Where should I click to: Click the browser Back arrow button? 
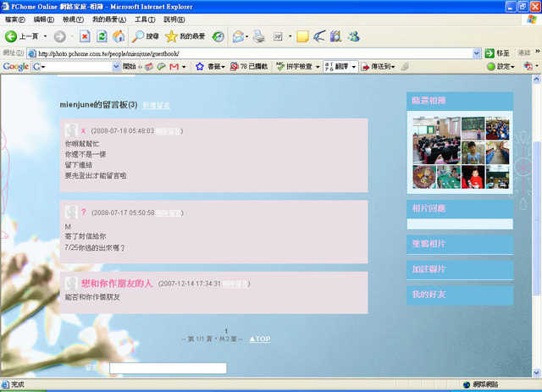tap(12, 36)
